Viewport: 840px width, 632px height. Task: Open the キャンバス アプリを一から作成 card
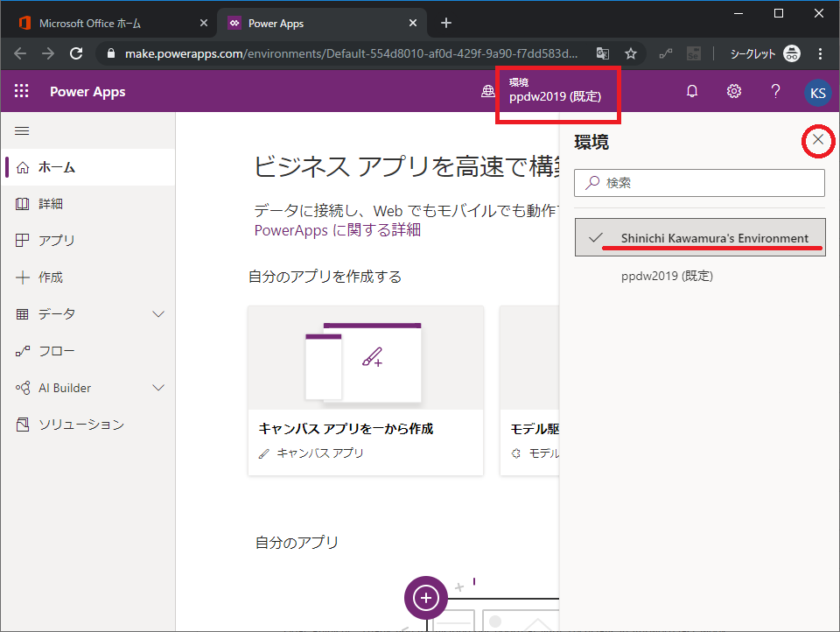(x=366, y=390)
